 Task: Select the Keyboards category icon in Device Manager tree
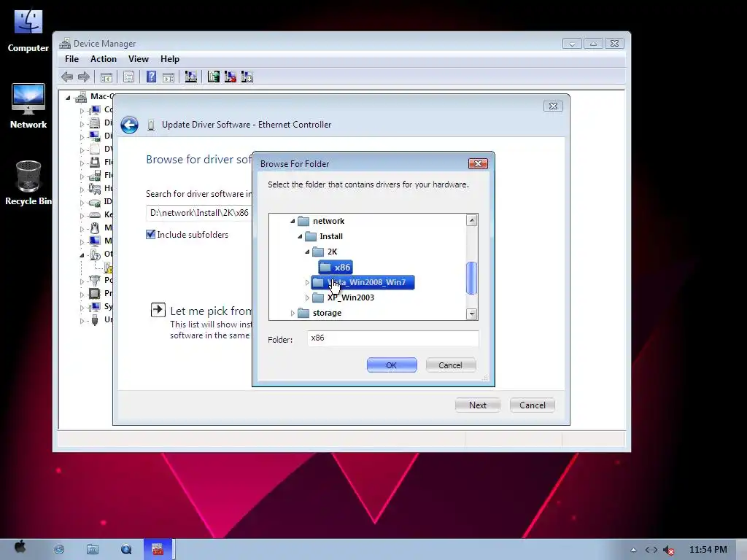(95, 215)
